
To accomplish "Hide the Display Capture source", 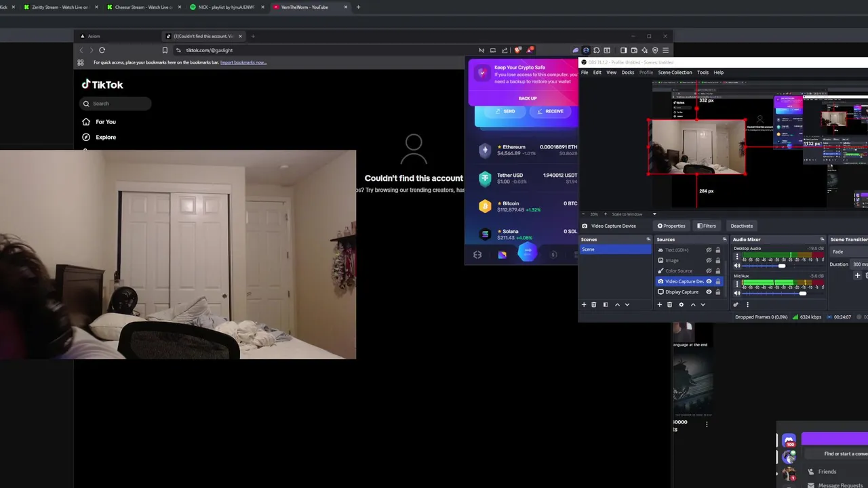I will click(x=709, y=291).
